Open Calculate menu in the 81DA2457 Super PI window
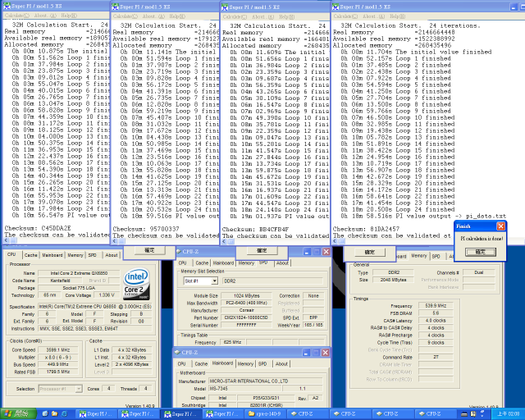 (x=345, y=16)
